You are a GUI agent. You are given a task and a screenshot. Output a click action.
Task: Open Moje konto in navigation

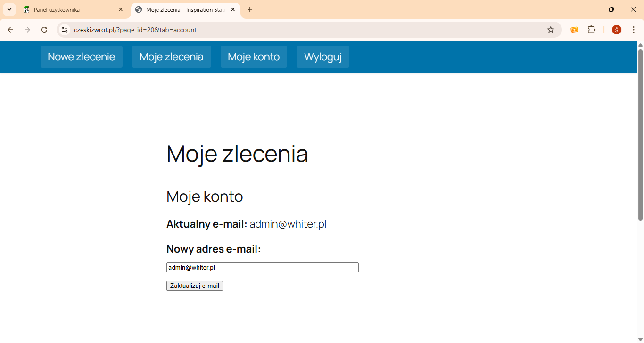point(254,57)
